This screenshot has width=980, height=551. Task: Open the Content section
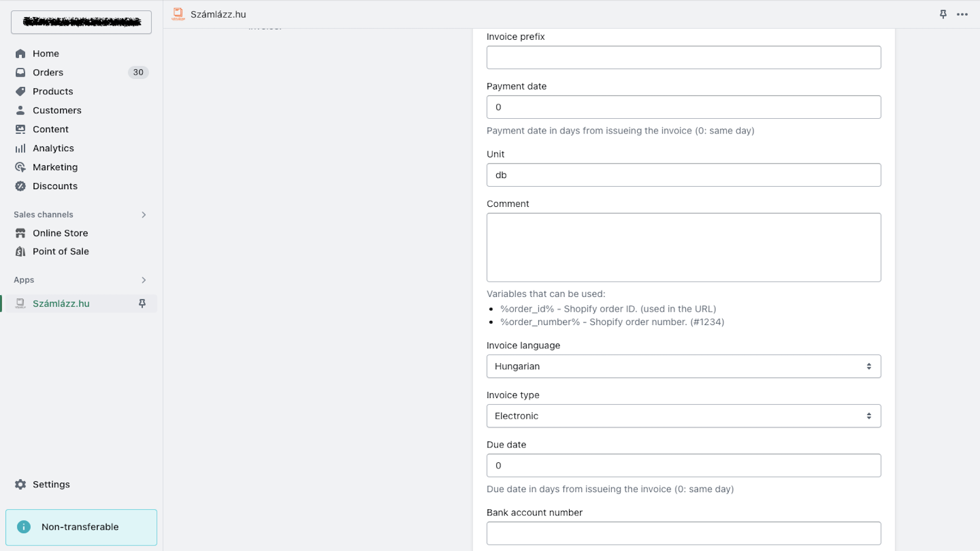click(x=50, y=129)
